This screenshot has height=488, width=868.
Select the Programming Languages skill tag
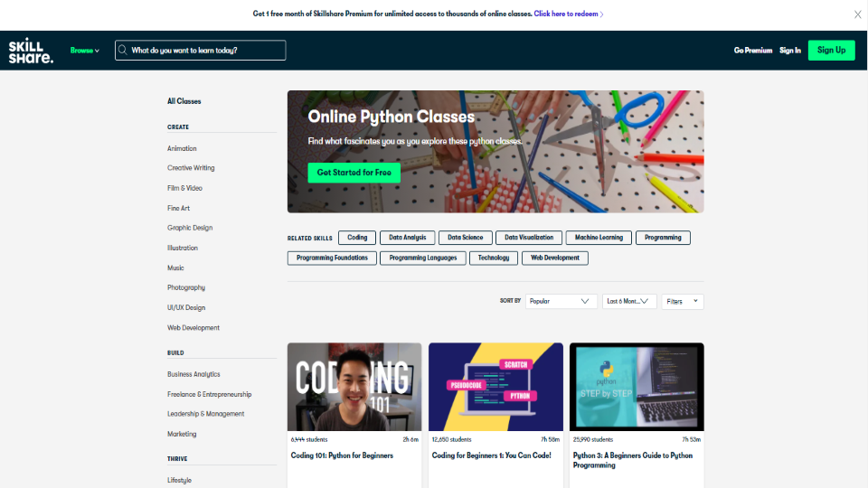tap(423, 258)
